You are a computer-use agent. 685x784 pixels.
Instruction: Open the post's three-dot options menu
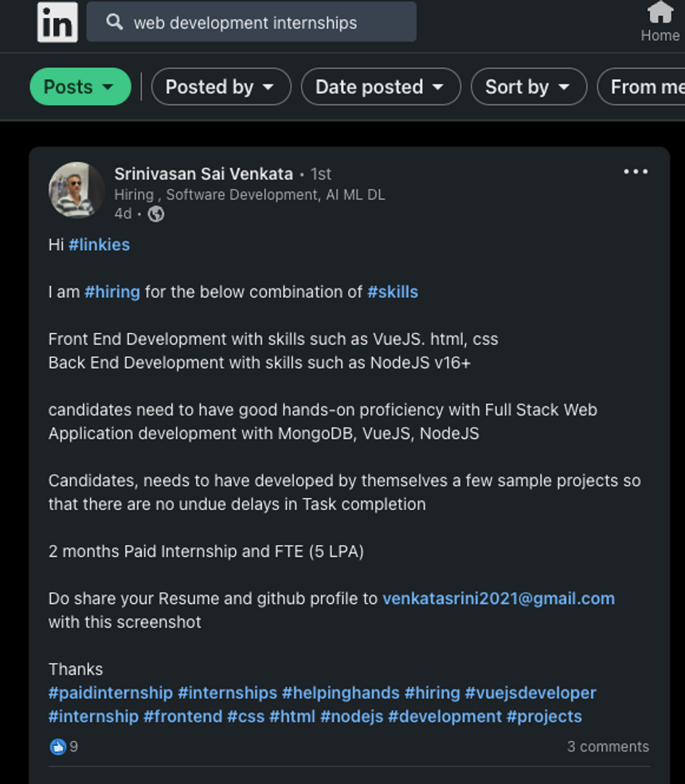636,171
